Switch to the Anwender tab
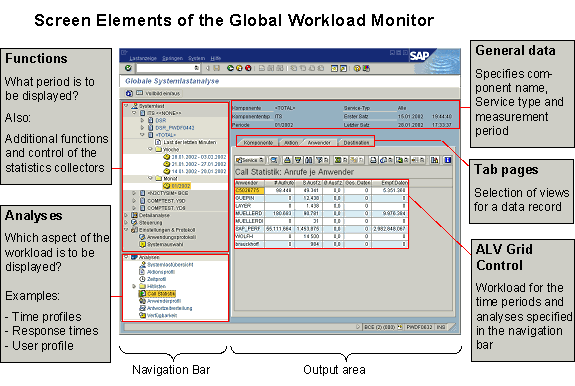 (319, 143)
